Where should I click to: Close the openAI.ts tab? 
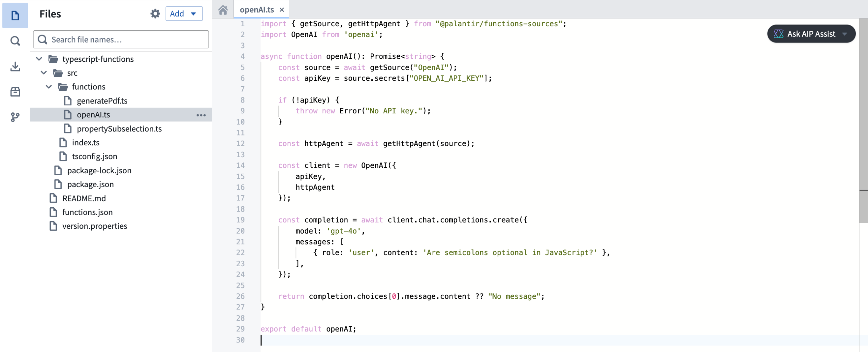click(x=282, y=10)
